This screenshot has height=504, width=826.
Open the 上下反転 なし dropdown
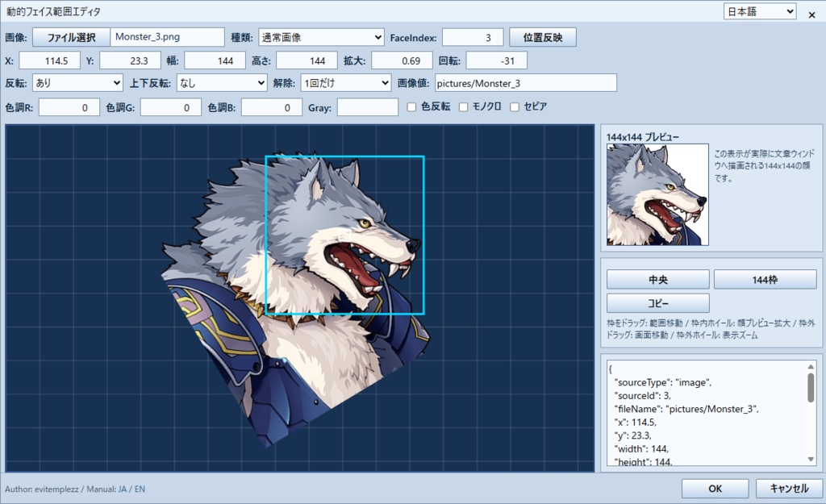[222, 83]
